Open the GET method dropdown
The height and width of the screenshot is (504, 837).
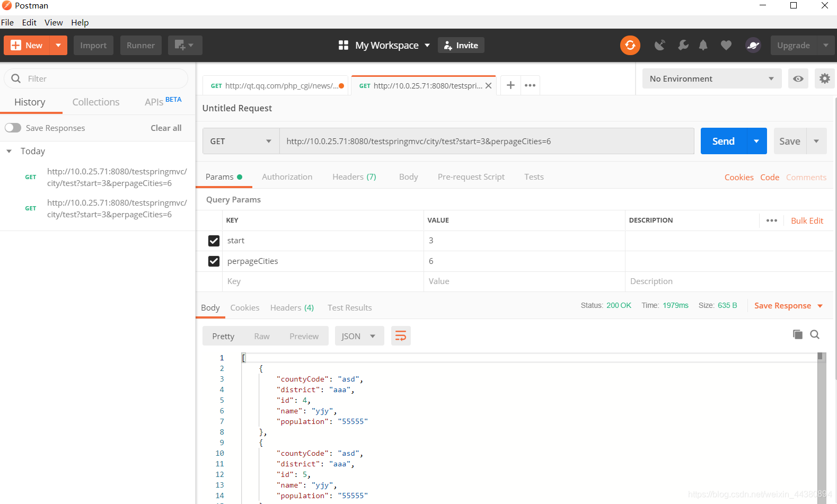tap(241, 141)
